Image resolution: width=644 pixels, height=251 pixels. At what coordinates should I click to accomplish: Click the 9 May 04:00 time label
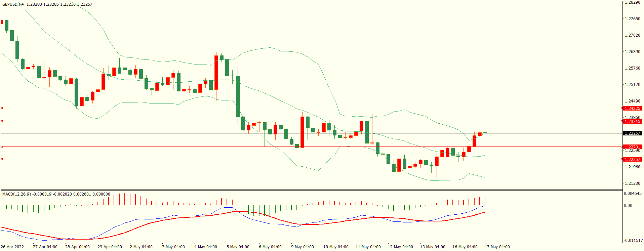(x=303, y=247)
